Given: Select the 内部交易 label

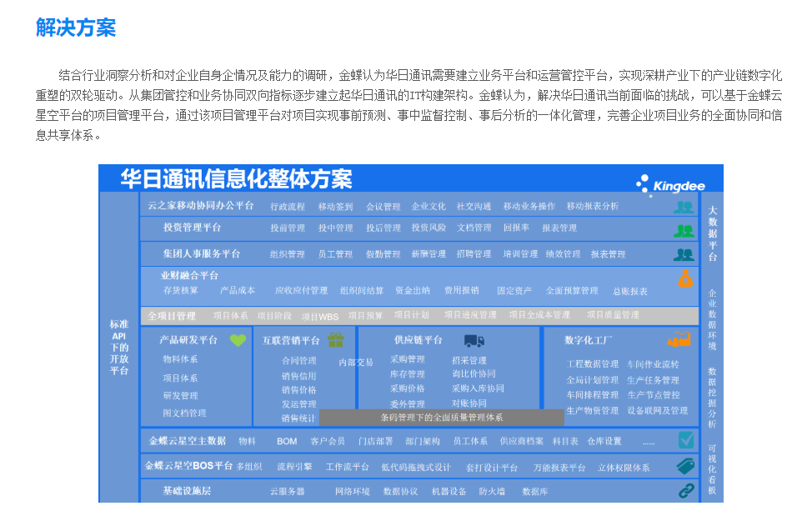Looking at the screenshot, I should 356,363.
